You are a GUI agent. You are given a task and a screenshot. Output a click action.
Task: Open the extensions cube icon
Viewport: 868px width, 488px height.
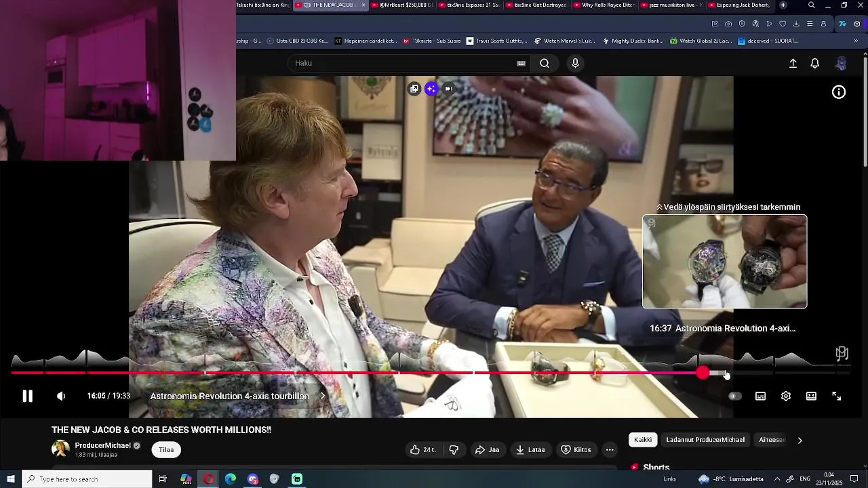pos(857,24)
